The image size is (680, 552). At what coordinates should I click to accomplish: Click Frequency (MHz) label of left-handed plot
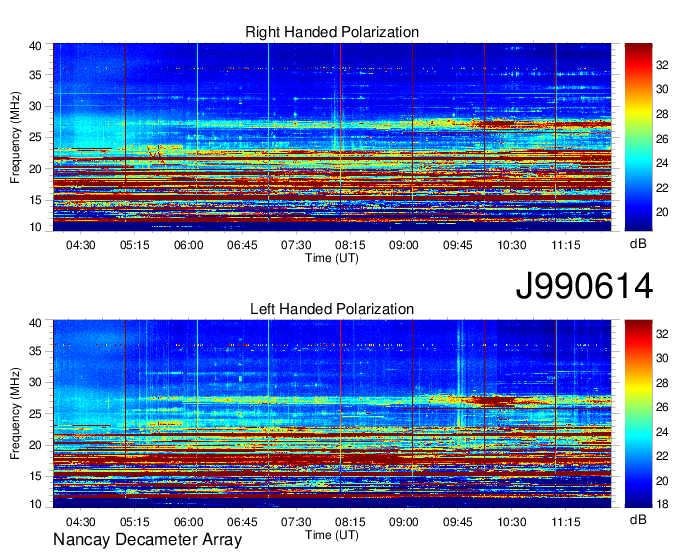tap(15, 414)
